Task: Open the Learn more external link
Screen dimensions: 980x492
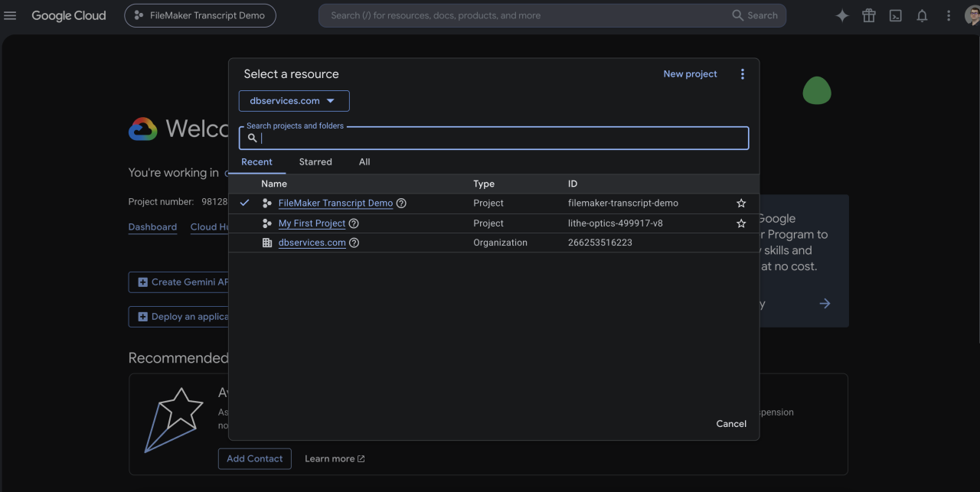Action: (x=335, y=459)
